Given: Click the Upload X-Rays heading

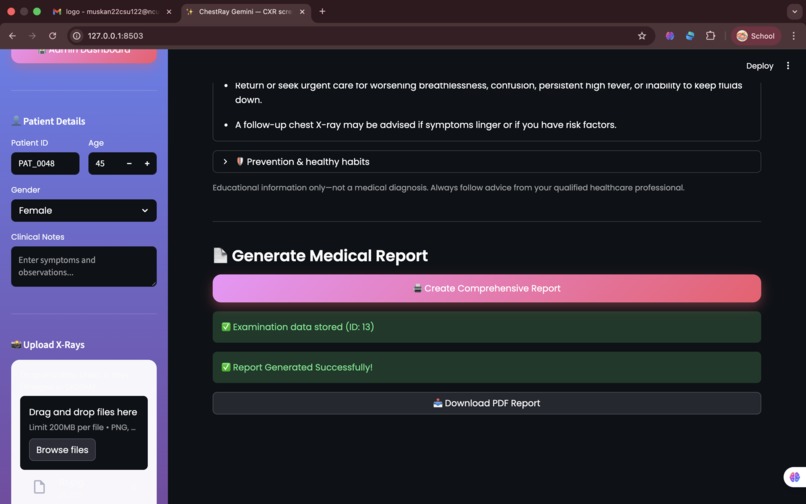Looking at the screenshot, I should point(48,345).
